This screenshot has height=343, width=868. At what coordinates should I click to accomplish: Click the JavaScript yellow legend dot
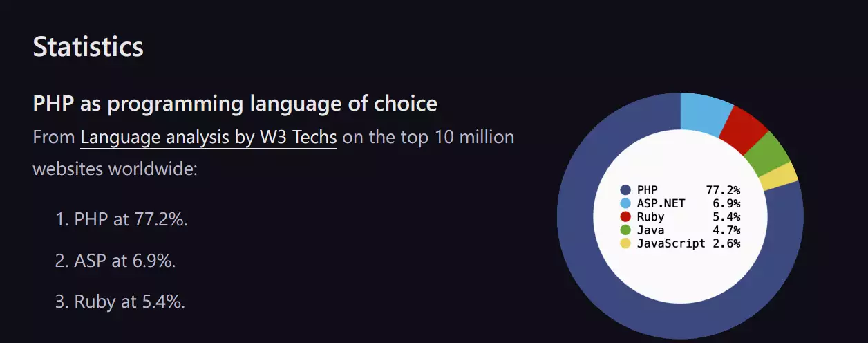(x=626, y=243)
